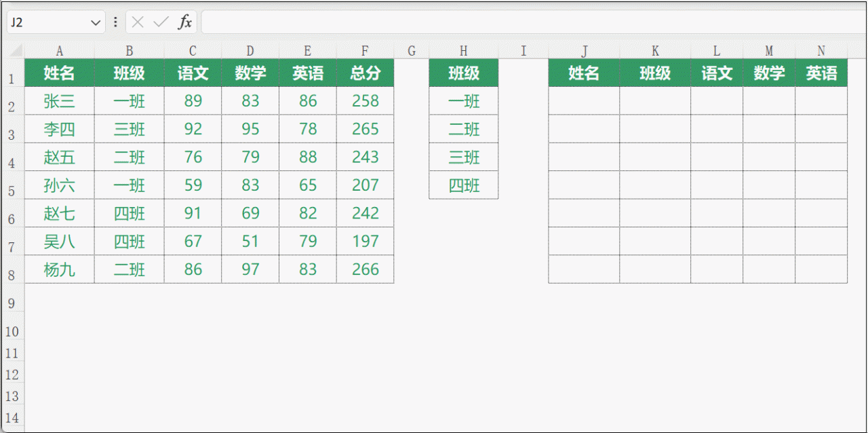Image resolution: width=868 pixels, height=433 pixels.
Task: Select cell with name 吴八
Action: (x=60, y=242)
